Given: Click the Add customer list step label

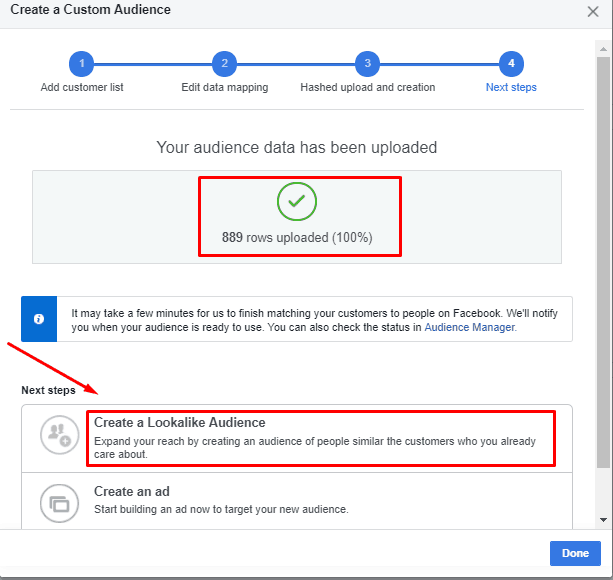Looking at the screenshot, I should pos(82,87).
